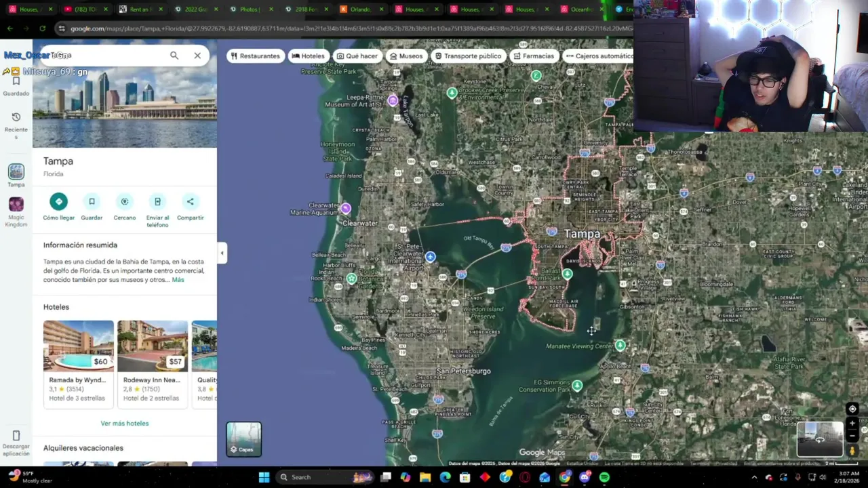The height and width of the screenshot is (488, 868).
Task: Collapse the side panel with the arrow
Action: [x=222, y=253]
